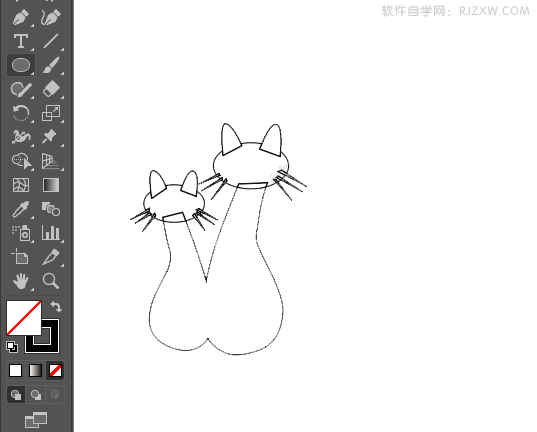This screenshot has width=537, height=432.
Task: Swap fill and stroke colors
Action: point(56,306)
